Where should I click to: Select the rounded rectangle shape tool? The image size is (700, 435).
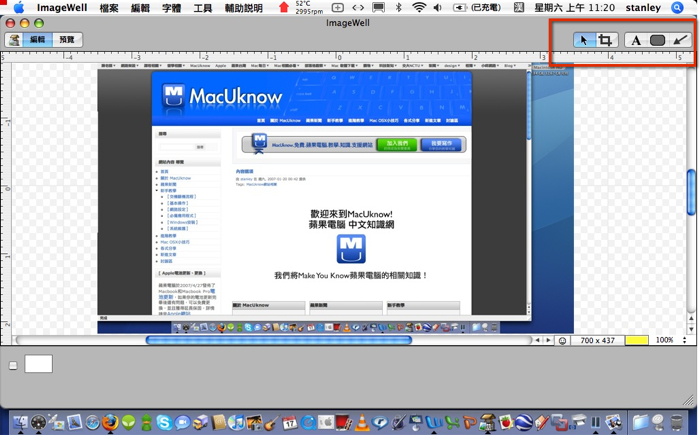click(x=657, y=41)
